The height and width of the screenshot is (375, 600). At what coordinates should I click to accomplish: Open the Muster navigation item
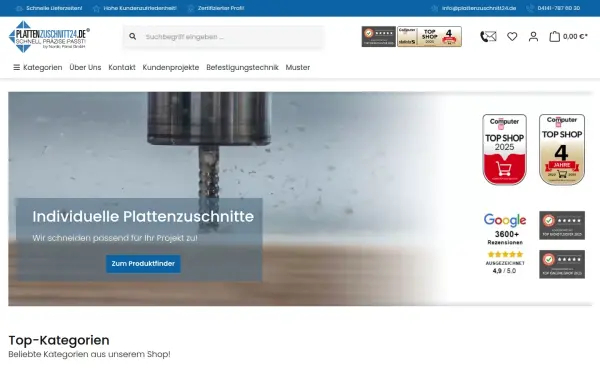(298, 67)
